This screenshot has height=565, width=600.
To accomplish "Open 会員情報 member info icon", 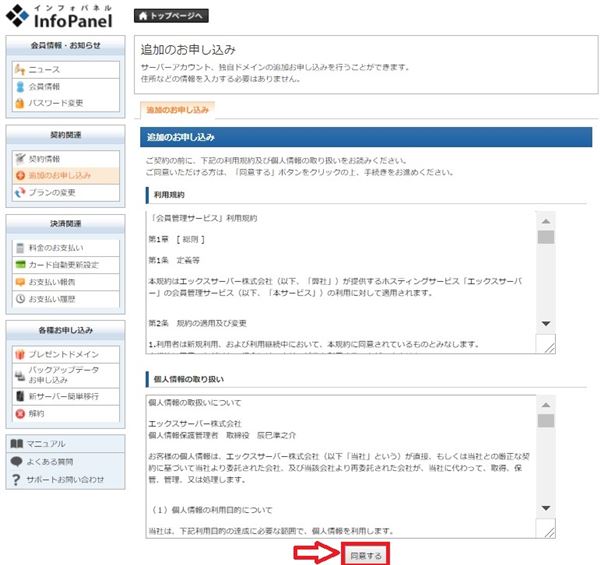I will coord(19,87).
